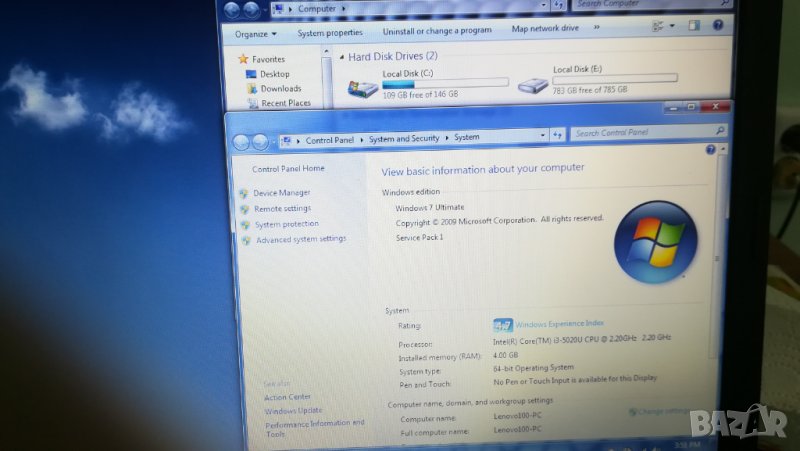Select the Desktop favorite in the sidebar

pos(274,74)
